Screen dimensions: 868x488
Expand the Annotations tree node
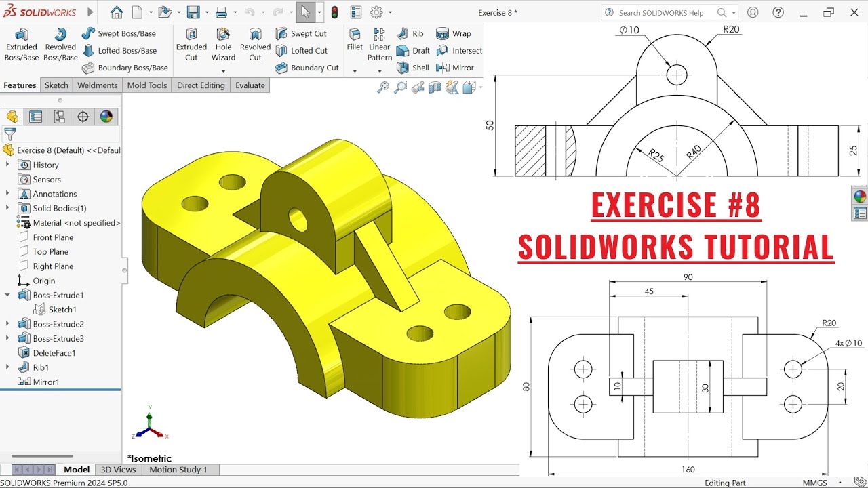point(7,194)
